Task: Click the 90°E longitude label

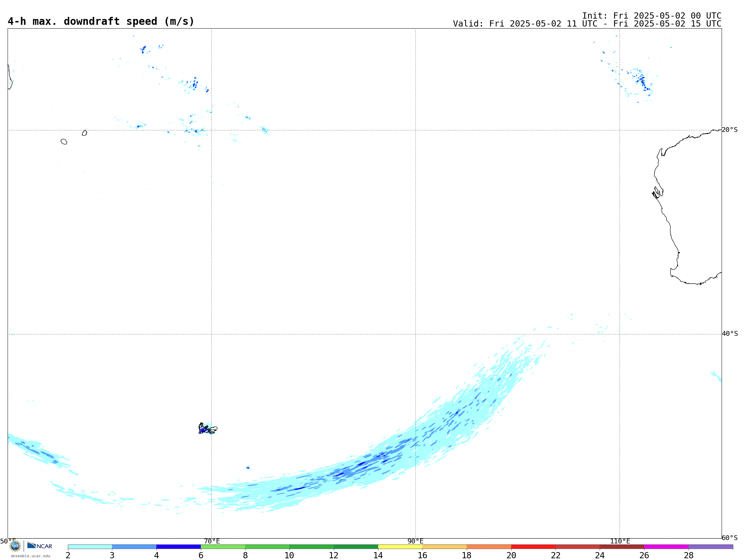Action: (x=415, y=541)
